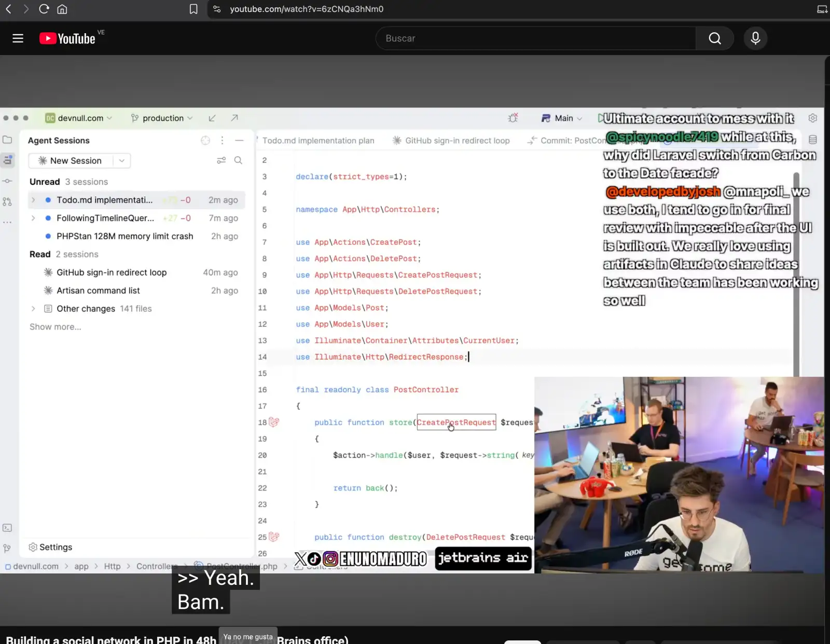Start voice search with microphone icon
The height and width of the screenshot is (644, 830).
pyautogui.click(x=755, y=38)
